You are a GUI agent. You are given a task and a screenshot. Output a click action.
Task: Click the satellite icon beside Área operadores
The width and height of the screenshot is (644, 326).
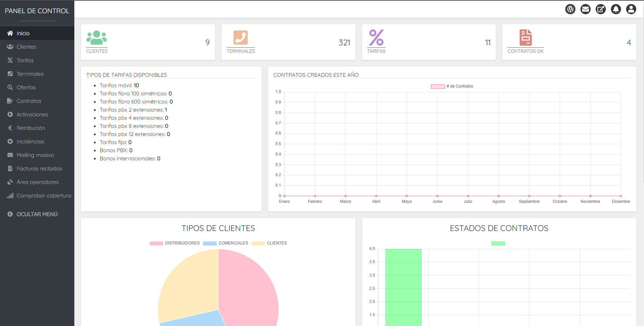pos(10,182)
